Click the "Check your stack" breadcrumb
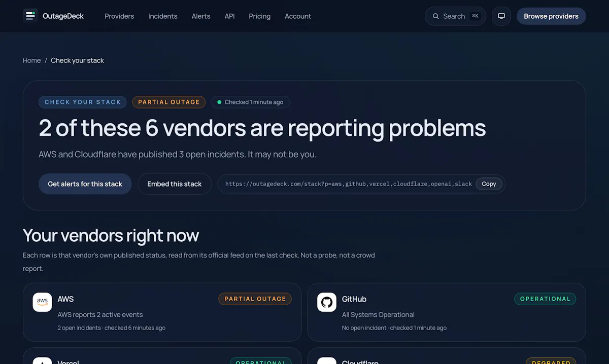609x364 pixels. pos(77,60)
